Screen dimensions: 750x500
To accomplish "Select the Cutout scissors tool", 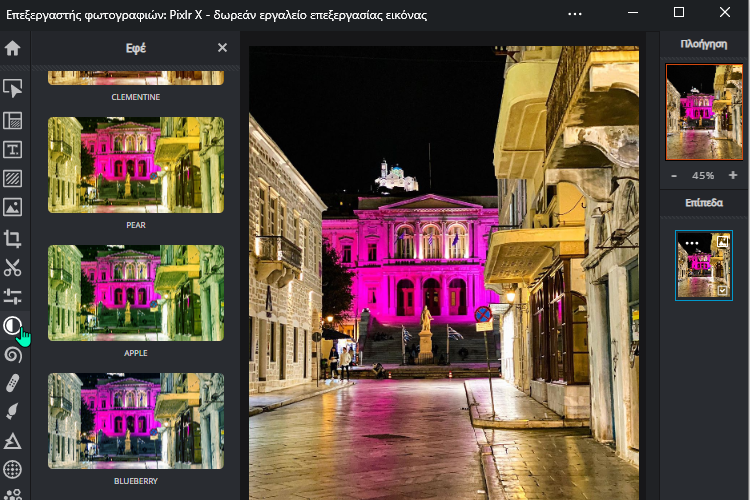I will pos(13,267).
